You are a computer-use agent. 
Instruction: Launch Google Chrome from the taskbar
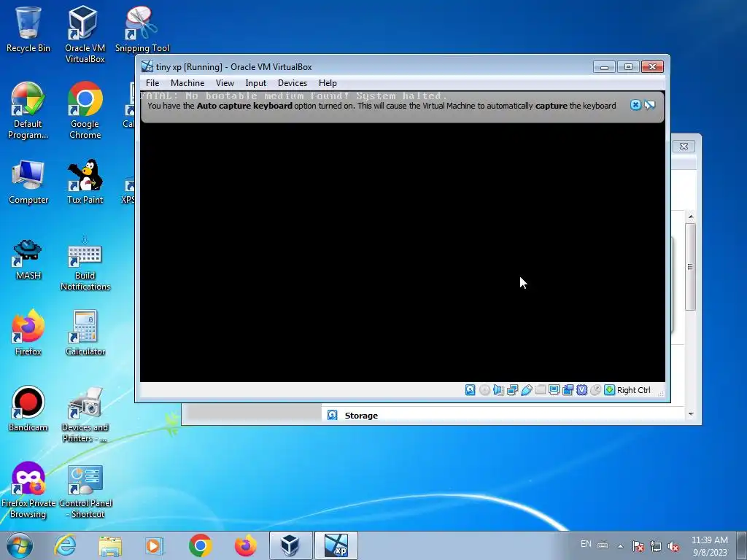click(x=200, y=545)
